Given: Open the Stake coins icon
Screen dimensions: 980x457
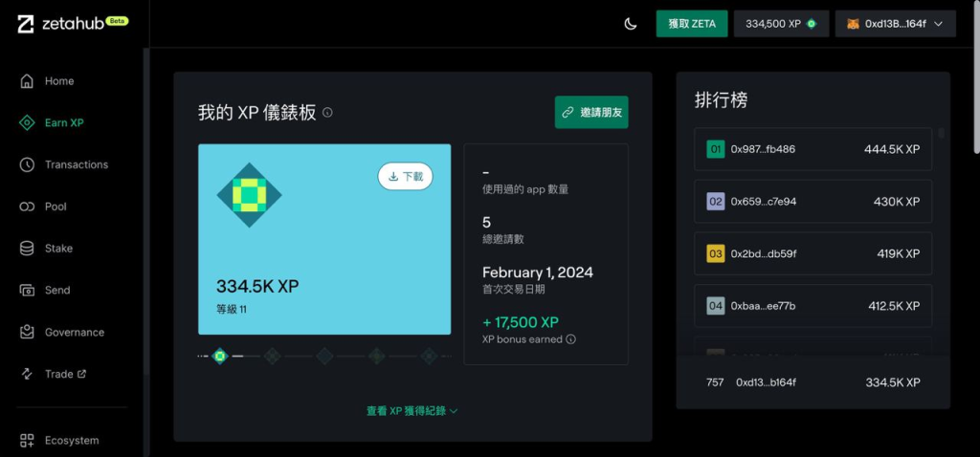Looking at the screenshot, I should coord(28,249).
